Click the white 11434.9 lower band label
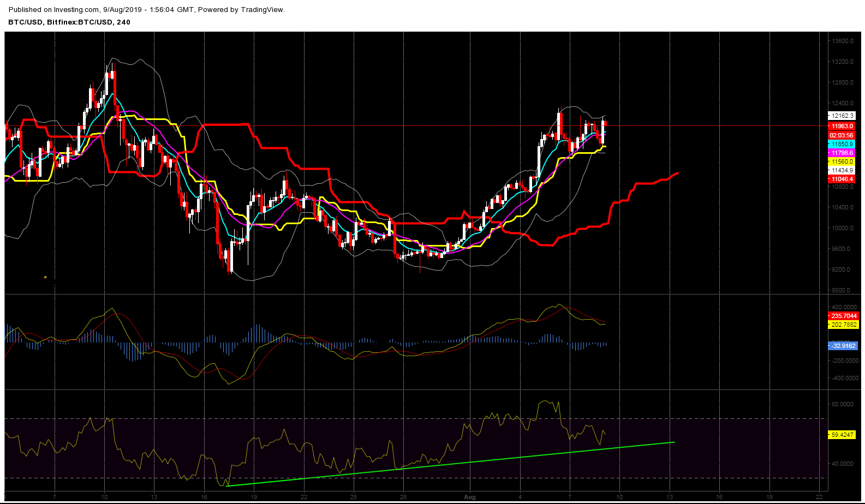The width and height of the screenshot is (865, 504). click(842, 171)
